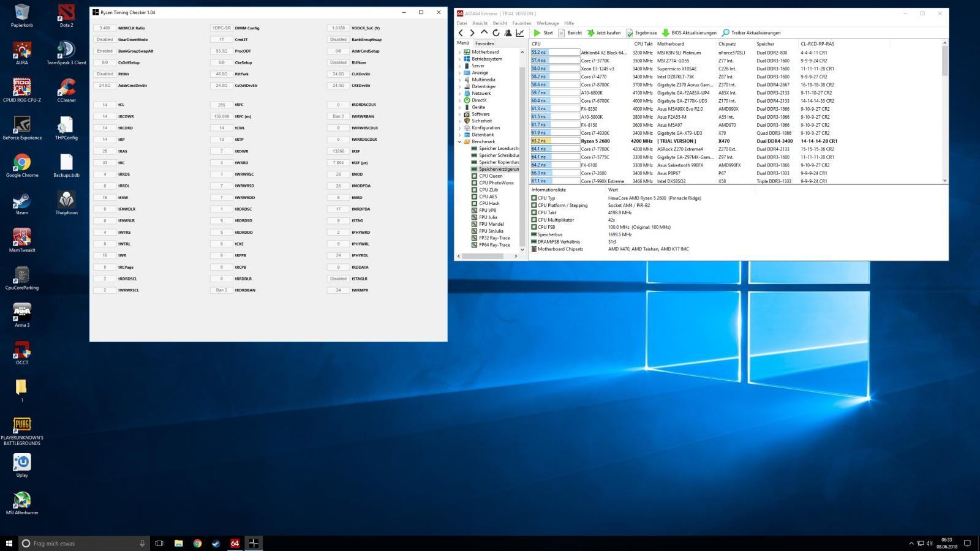Expand the Betriebssystem tree node
980x551 pixels.
[x=459, y=59]
